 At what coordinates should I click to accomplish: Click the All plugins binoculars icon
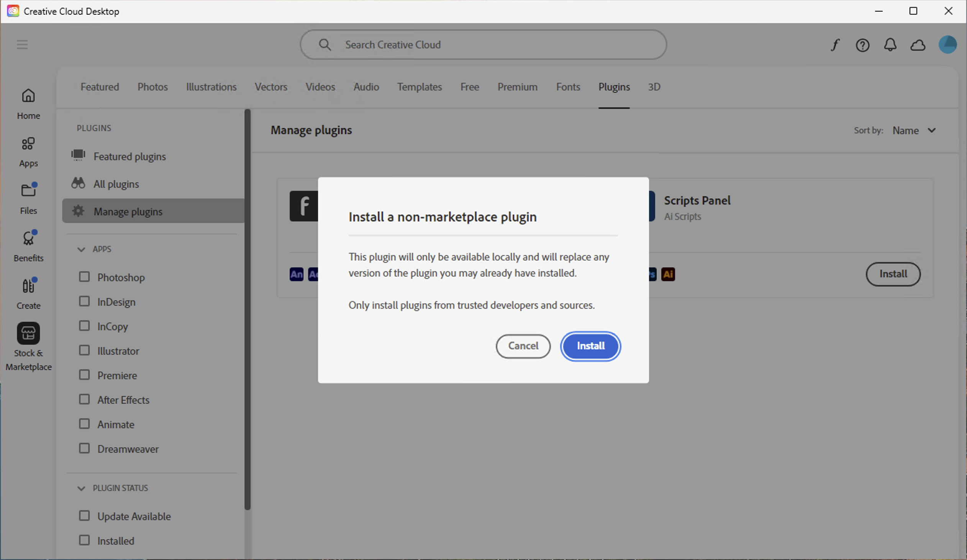[78, 183]
